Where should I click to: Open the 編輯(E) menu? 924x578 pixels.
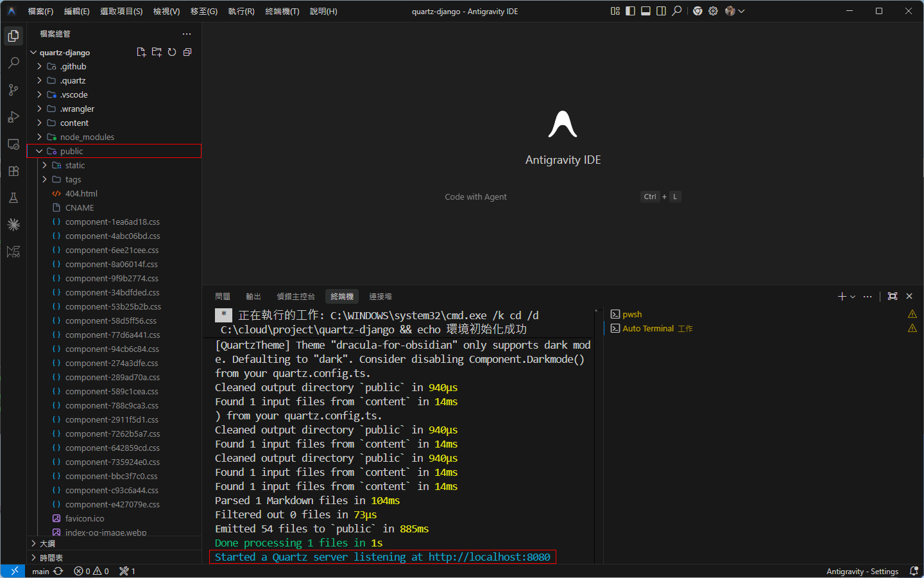pos(76,11)
